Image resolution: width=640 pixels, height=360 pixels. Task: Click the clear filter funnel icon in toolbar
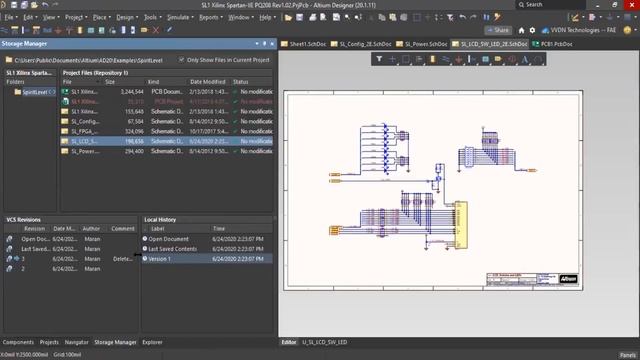click(x=450, y=18)
